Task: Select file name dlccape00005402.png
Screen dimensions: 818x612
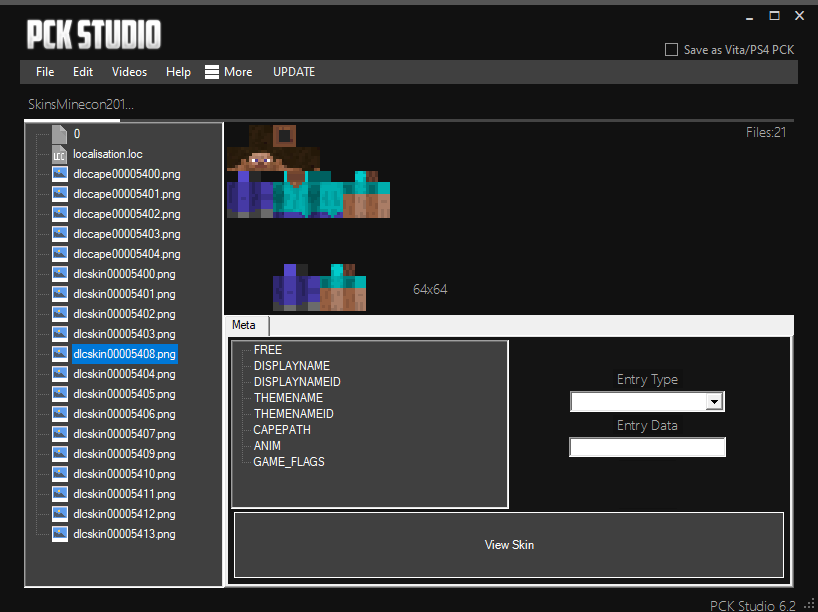Action: pyautogui.click(x=127, y=214)
